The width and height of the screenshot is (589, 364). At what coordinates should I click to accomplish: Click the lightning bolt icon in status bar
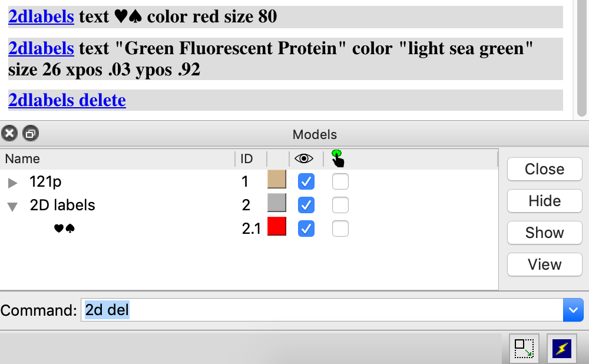562,349
